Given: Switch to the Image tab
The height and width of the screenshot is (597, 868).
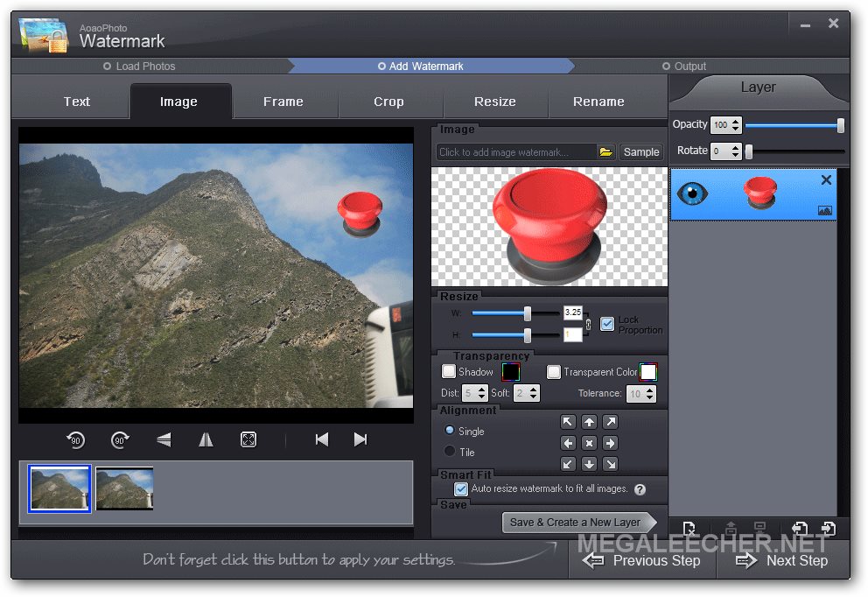Looking at the screenshot, I should (x=178, y=102).
